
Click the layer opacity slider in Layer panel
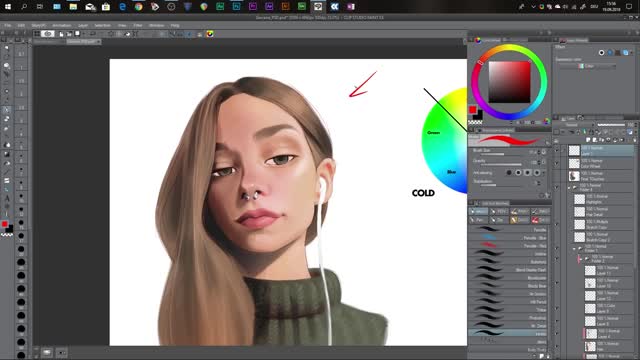click(x=611, y=125)
